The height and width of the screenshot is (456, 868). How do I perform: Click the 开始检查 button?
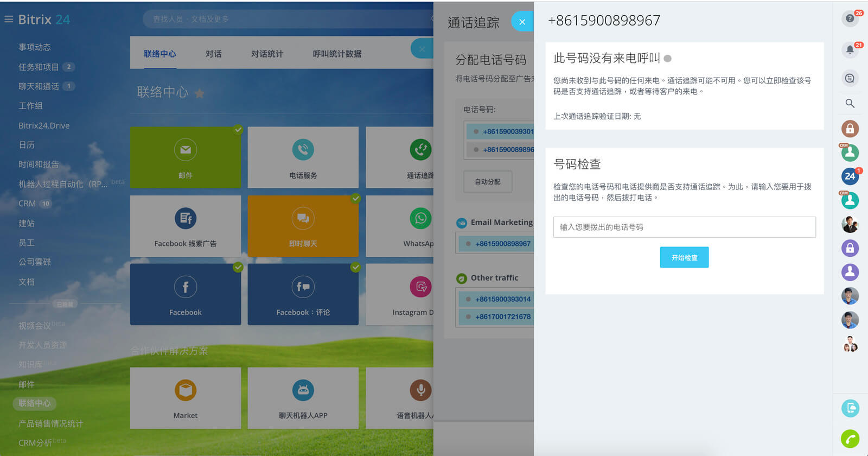(684, 257)
